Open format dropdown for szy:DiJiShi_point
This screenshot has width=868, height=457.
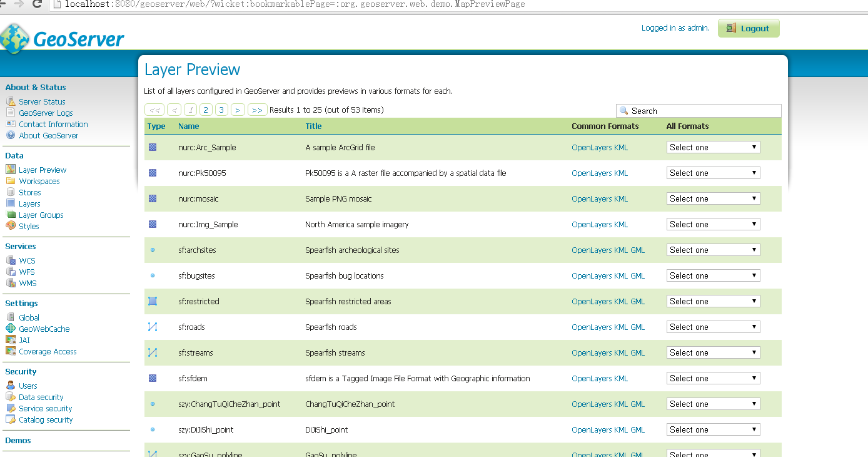[x=713, y=429]
